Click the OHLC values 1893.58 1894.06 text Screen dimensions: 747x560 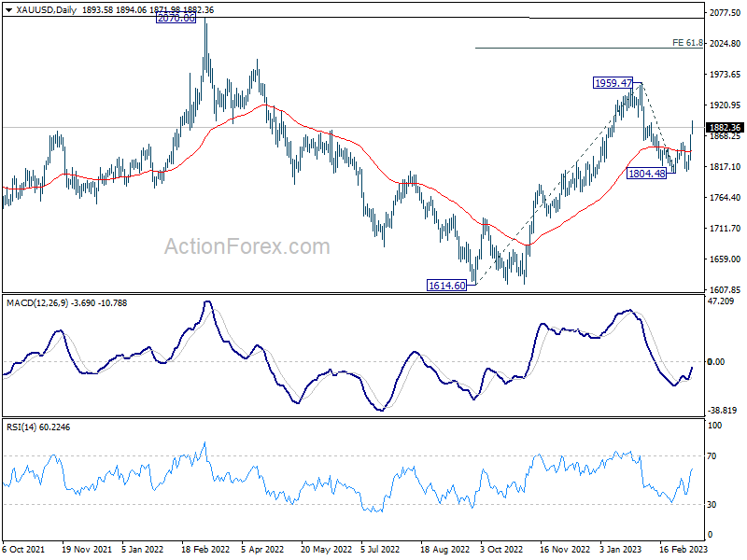point(114,10)
